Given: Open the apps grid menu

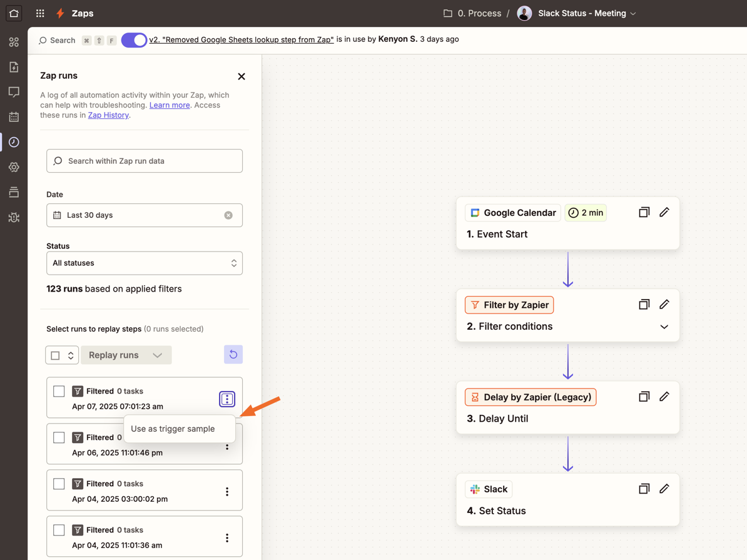Looking at the screenshot, I should pyautogui.click(x=40, y=13).
